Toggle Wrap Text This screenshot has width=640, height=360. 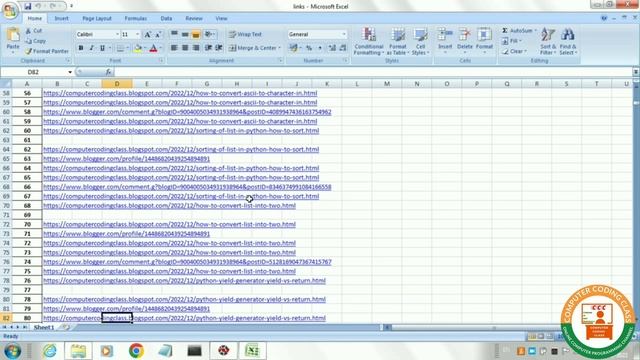[245, 34]
